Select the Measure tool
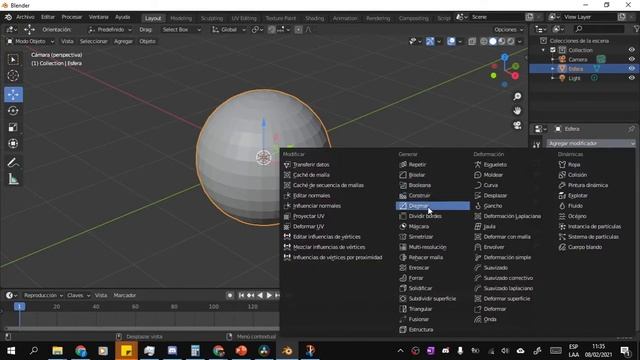Viewport: 640px width, 360px height. pos(13,179)
